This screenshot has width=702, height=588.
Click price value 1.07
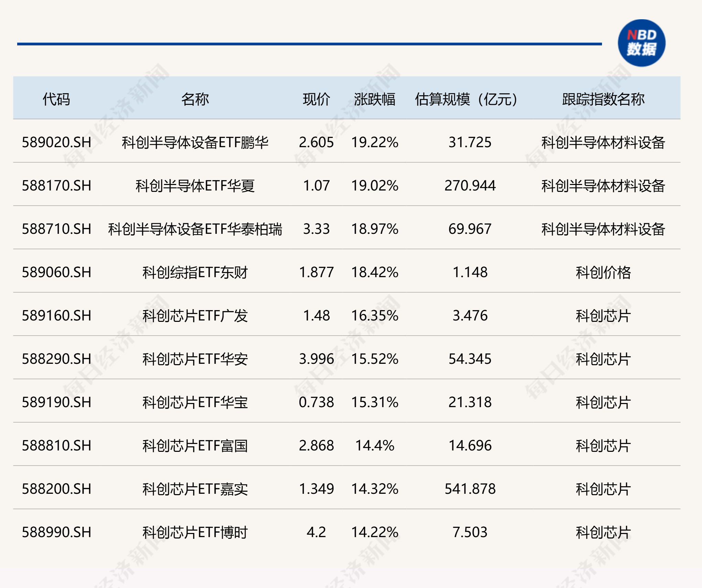[316, 186]
